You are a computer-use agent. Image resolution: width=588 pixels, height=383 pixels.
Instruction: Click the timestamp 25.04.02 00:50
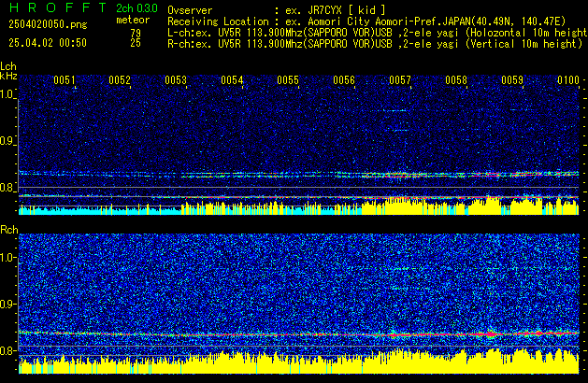pos(48,43)
